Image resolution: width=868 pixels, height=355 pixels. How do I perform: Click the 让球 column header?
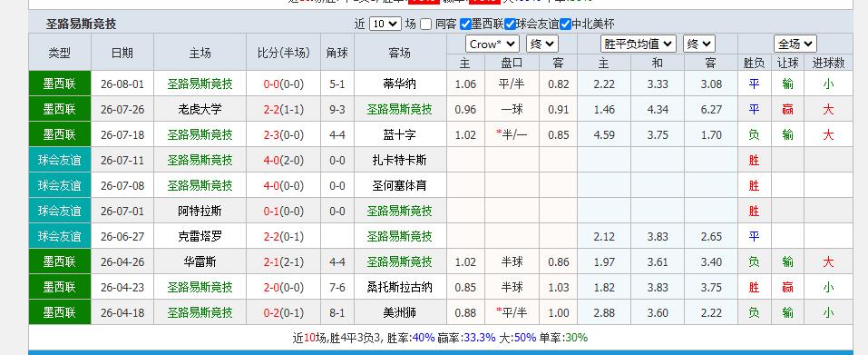pos(787,64)
